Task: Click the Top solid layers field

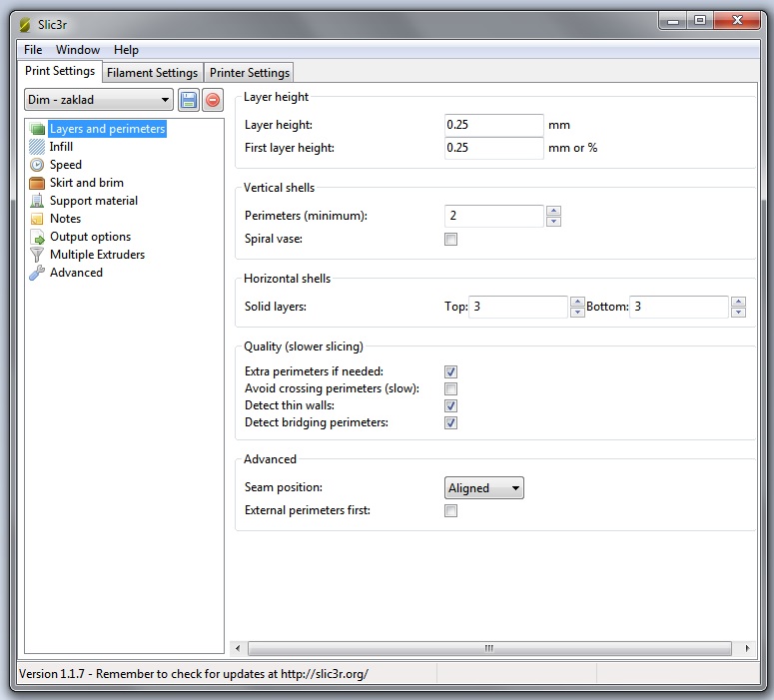Action: click(518, 307)
